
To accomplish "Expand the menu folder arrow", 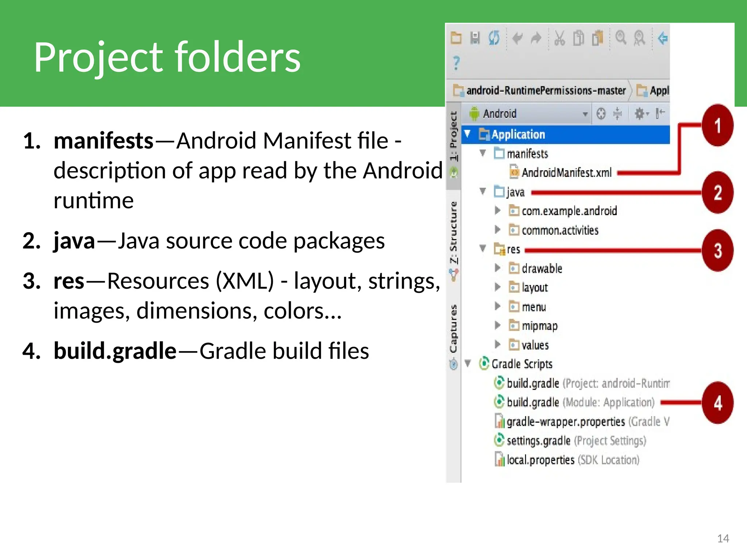I will click(498, 306).
